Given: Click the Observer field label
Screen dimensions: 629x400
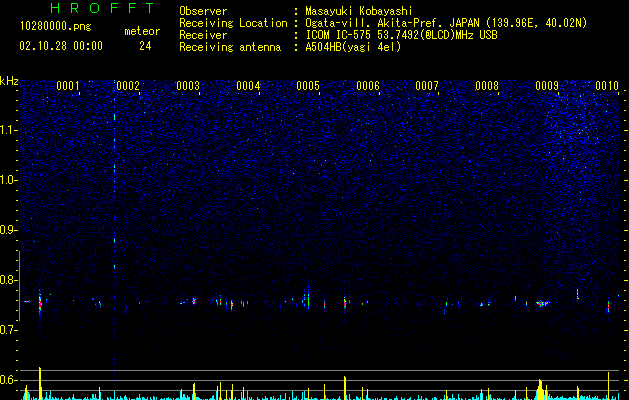Looking at the screenshot, I should 203,11.
